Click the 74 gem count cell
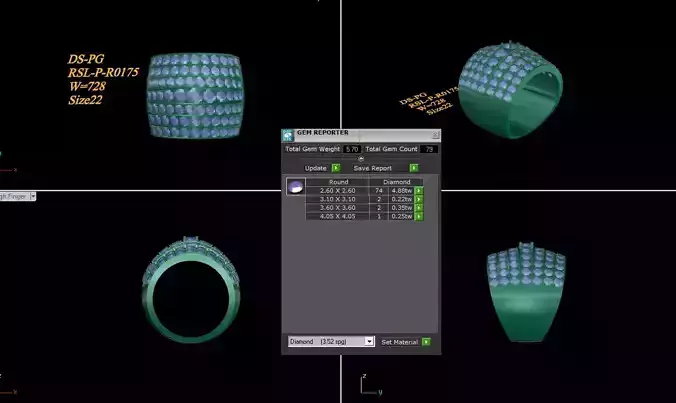 click(379, 191)
